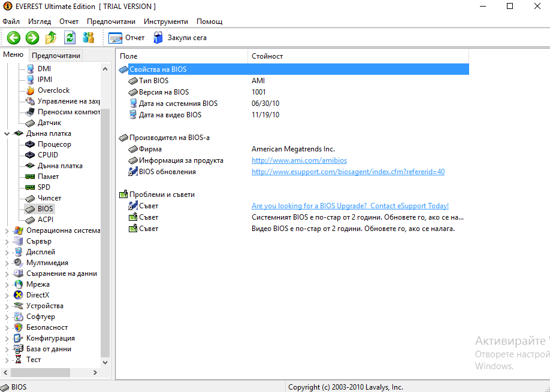Select the Чипсет item
550x392 pixels.
coord(50,198)
